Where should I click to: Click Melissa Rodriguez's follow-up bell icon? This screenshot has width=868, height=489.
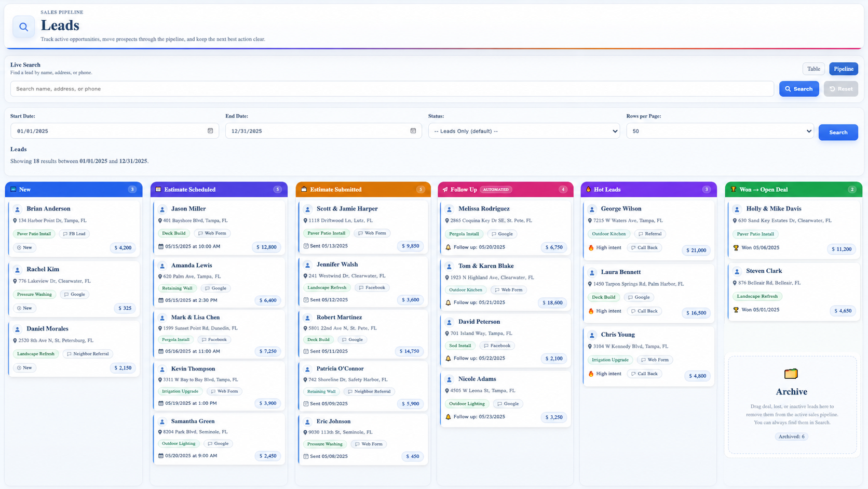coord(448,247)
